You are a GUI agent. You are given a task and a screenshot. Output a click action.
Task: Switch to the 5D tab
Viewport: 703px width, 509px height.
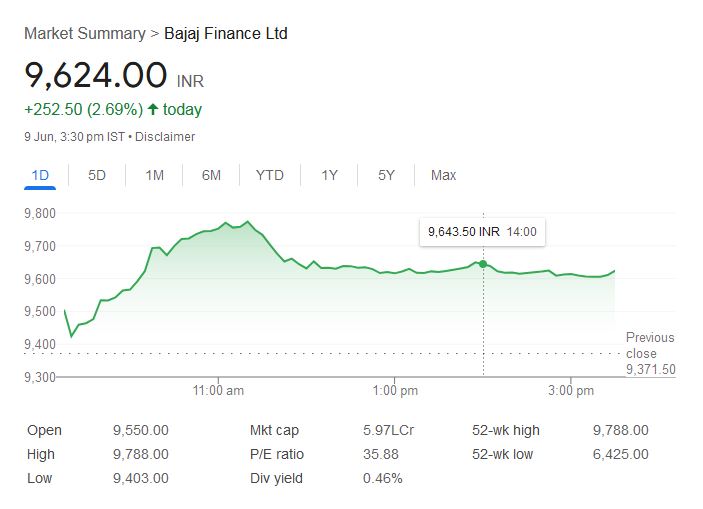pos(97,175)
